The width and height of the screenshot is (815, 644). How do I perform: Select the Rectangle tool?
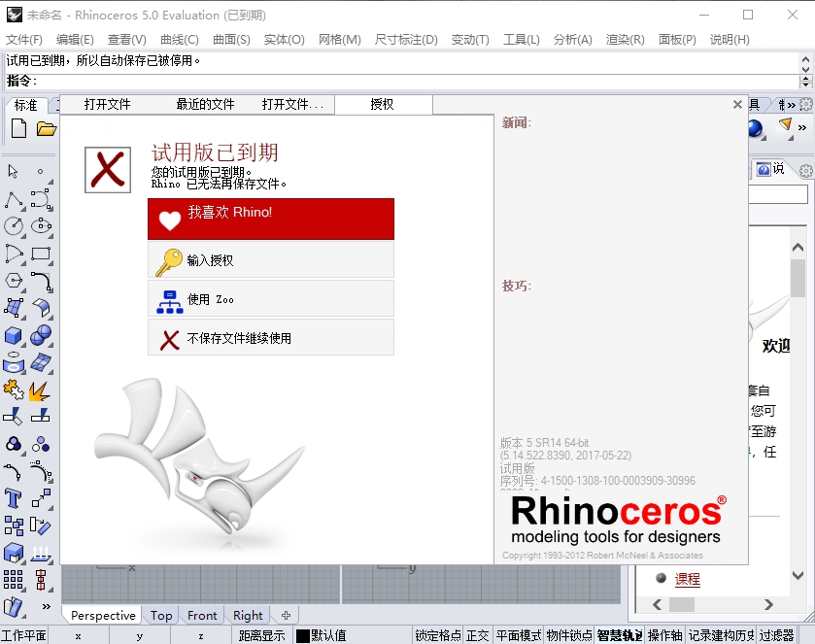41,254
